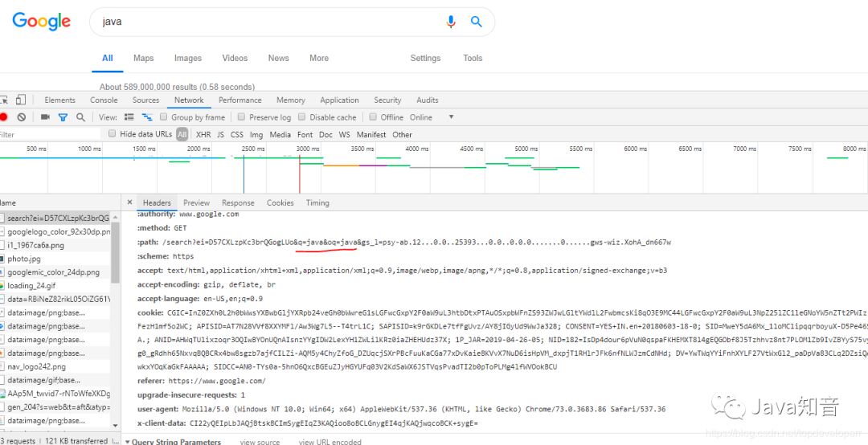Filter requests by All types

182,134
